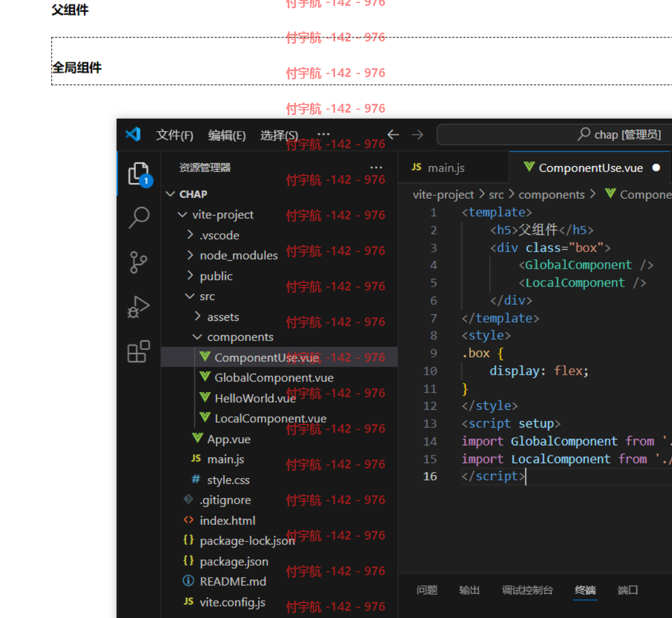Go forward with the right arrow
672x618 pixels.
[x=418, y=135]
